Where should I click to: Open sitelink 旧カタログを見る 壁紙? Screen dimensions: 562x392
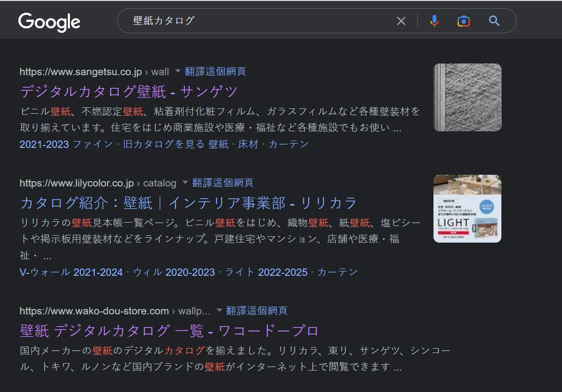[x=175, y=144]
